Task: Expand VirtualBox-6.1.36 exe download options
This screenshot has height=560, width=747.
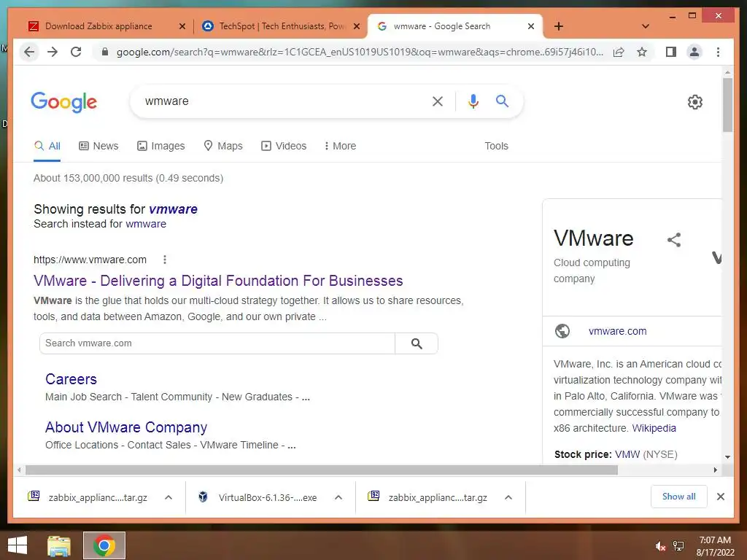Action: pyautogui.click(x=338, y=497)
